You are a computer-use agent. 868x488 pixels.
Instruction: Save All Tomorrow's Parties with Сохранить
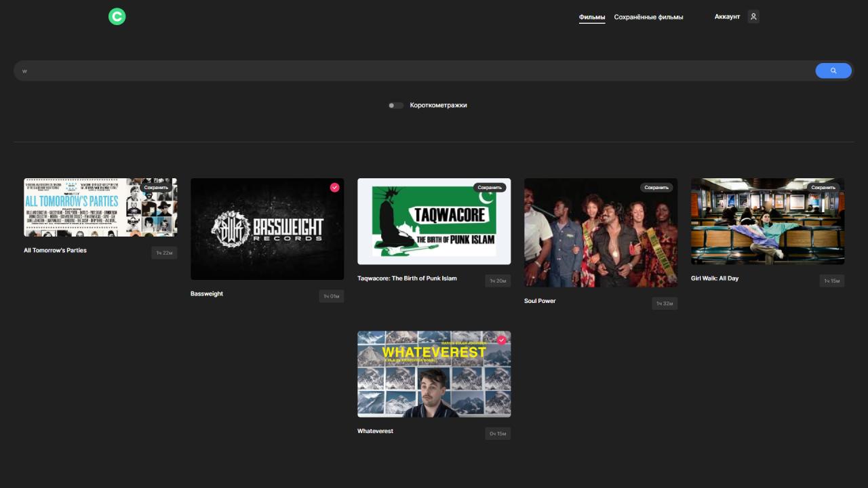tap(156, 187)
